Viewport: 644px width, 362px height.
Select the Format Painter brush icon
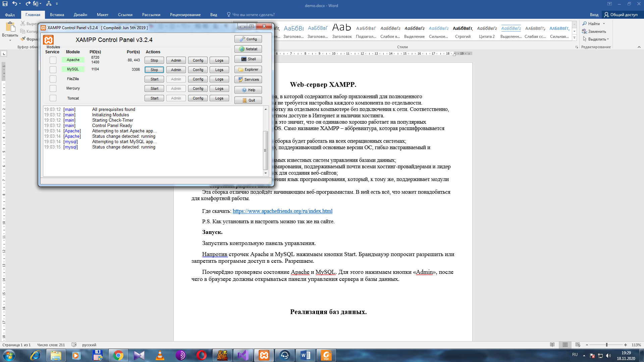click(x=23, y=39)
